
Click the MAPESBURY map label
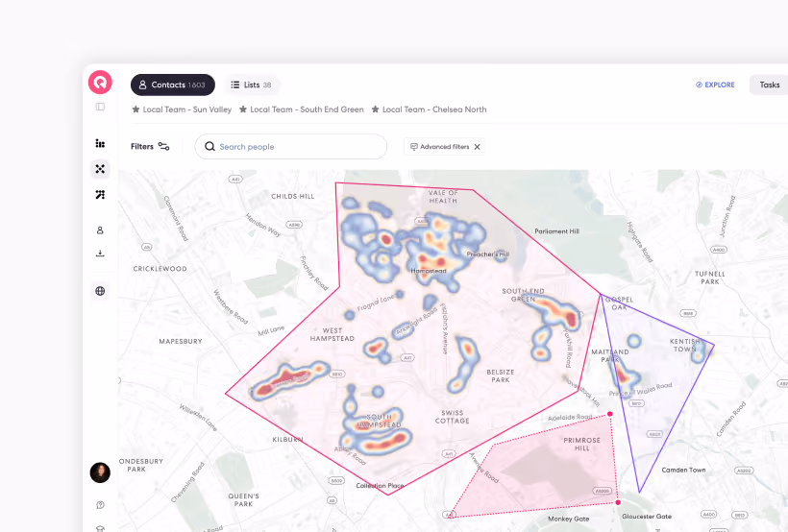tap(181, 341)
